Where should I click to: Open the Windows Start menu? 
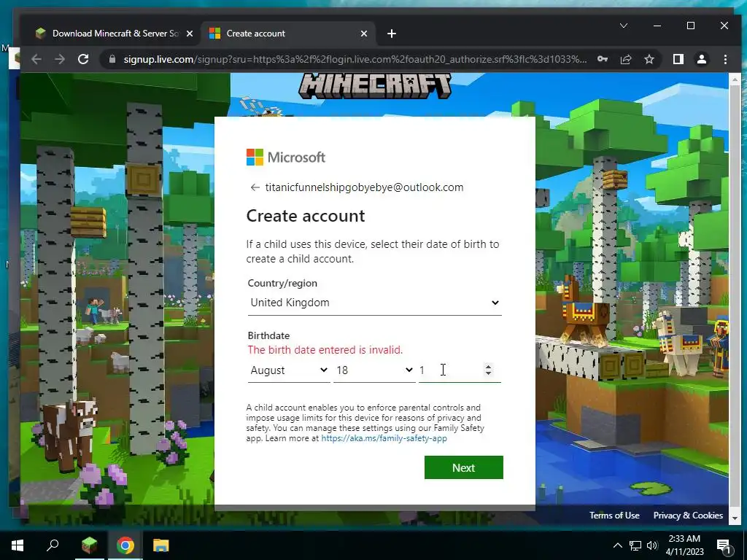coord(18,545)
